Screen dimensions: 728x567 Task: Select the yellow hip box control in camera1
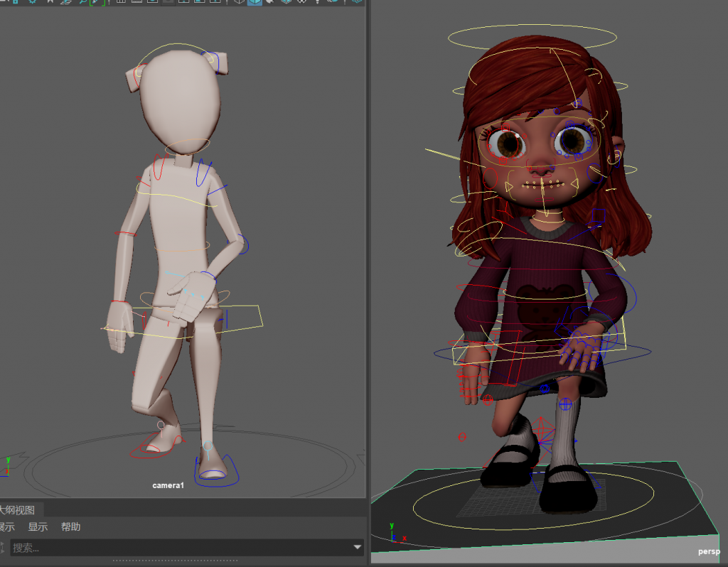tap(182, 322)
